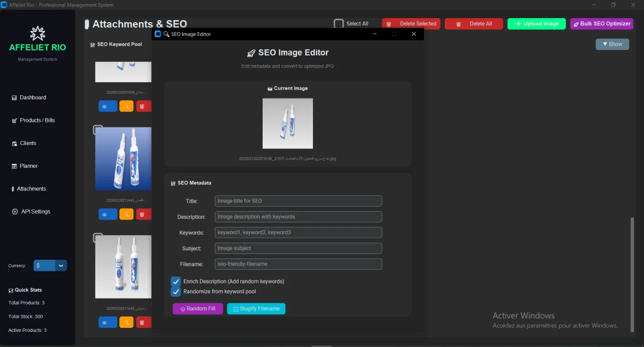644x347 pixels.
Task: Open the Currency dropdown
Action: 50,266
